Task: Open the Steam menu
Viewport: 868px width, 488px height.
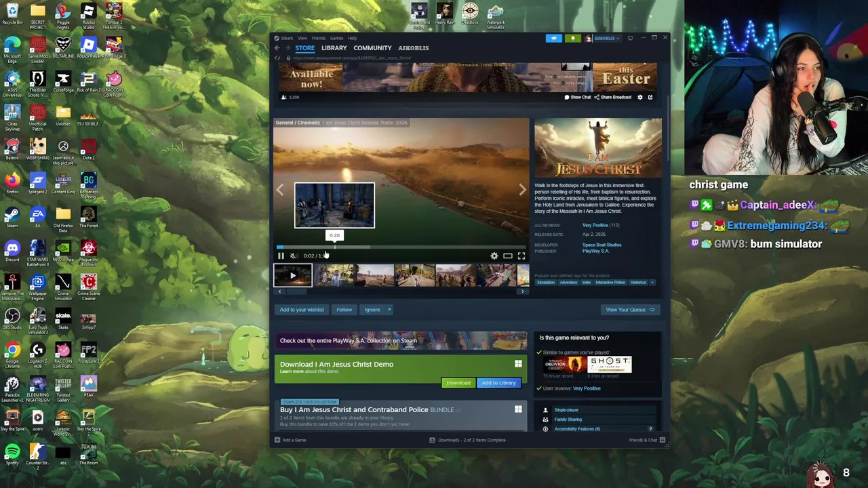Action: (287, 38)
